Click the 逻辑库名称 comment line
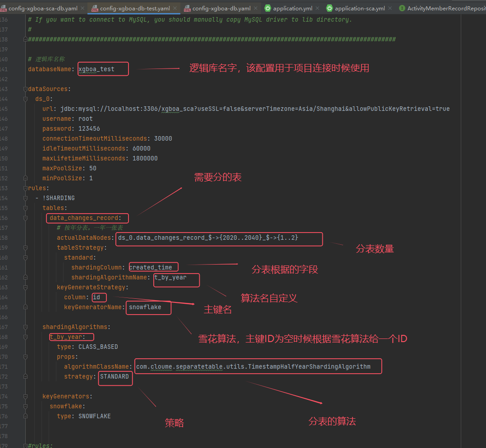 pyautogui.click(x=46, y=59)
